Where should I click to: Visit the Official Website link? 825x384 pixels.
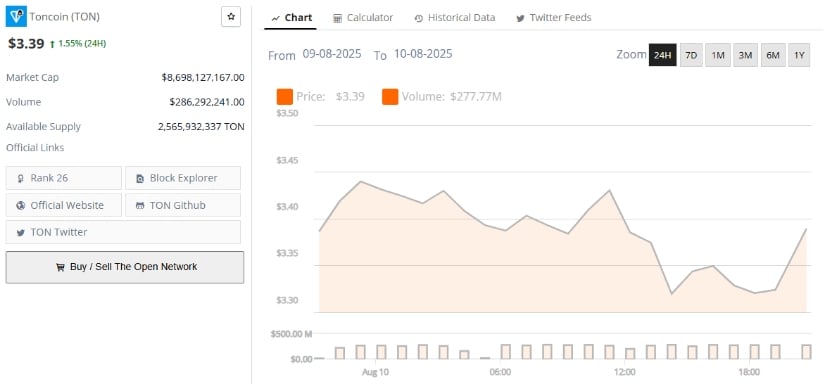click(x=64, y=205)
